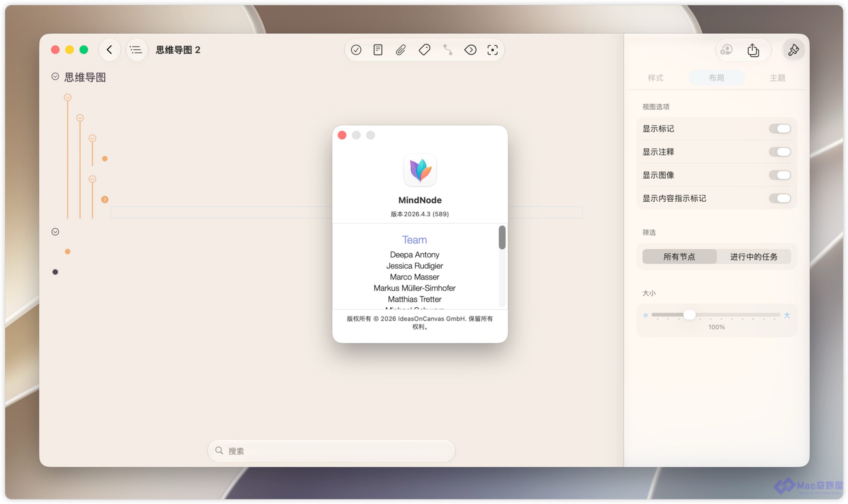Click the scrollbar in the About credits list
The height and width of the screenshot is (504, 848).
click(502, 237)
